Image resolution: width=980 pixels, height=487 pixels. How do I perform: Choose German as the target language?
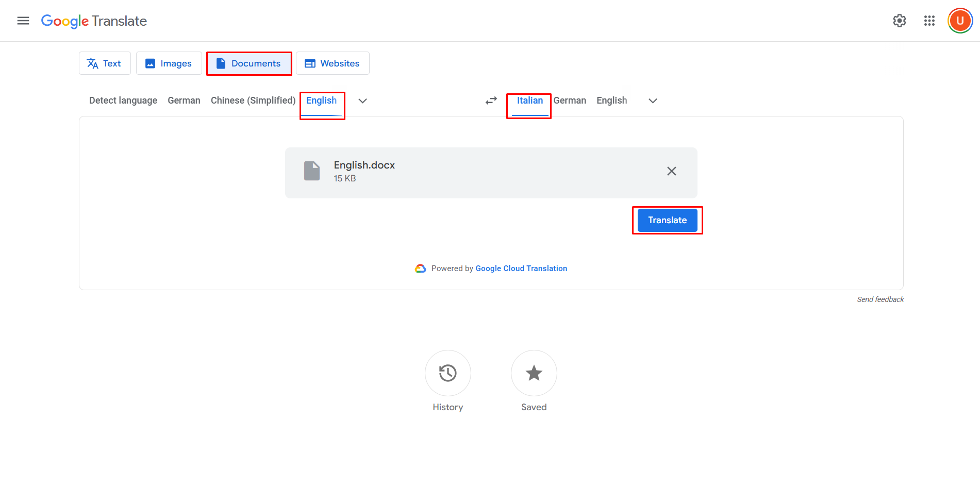pyautogui.click(x=570, y=100)
